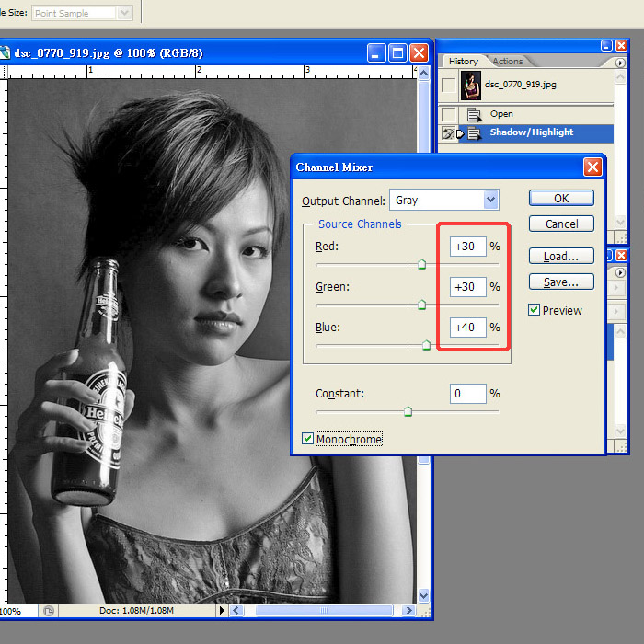Click the Blue channel slider handle
644x644 pixels.
[426, 345]
